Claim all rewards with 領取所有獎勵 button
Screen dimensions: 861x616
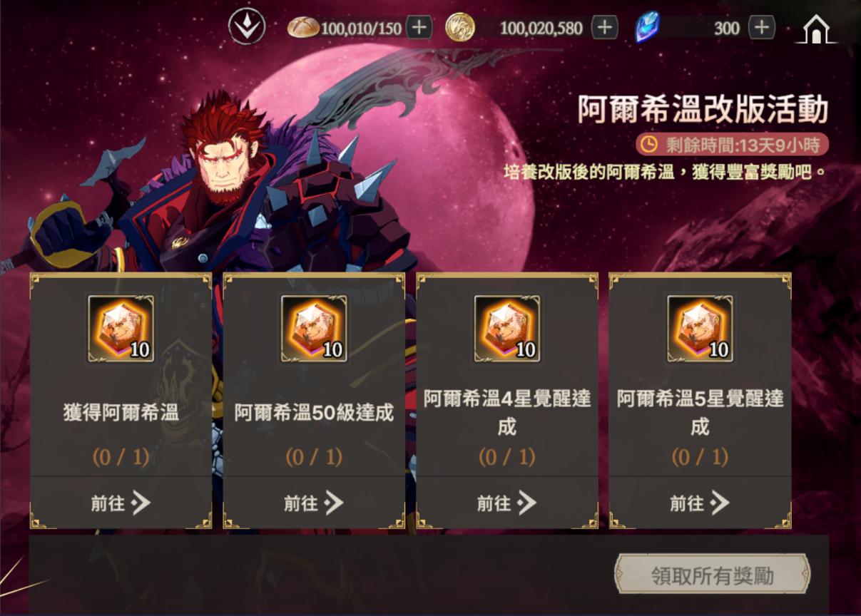tap(712, 575)
